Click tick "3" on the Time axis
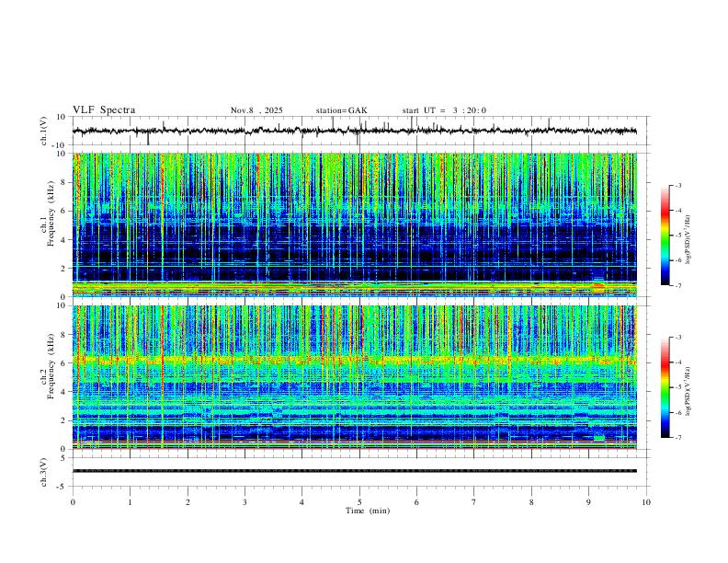Viewport: 728px width, 563px height. 245,502
